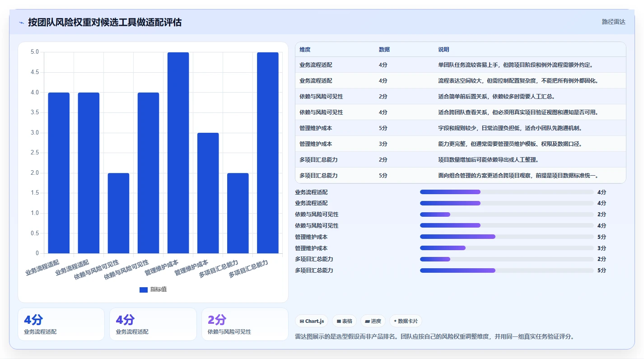Select the Chart.js chip
This screenshot has width=644, height=359.
click(312, 321)
